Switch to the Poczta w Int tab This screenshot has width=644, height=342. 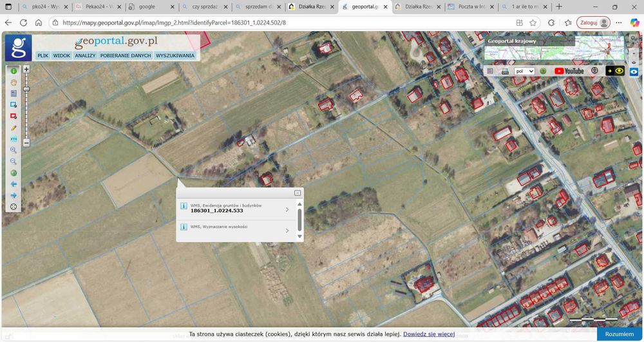pyautogui.click(x=471, y=6)
